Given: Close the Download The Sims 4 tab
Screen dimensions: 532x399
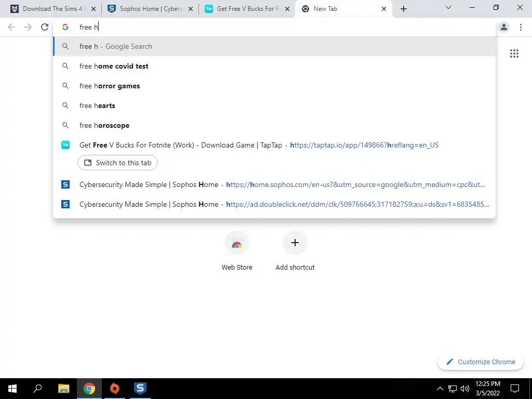Looking at the screenshot, I should coord(94,9).
